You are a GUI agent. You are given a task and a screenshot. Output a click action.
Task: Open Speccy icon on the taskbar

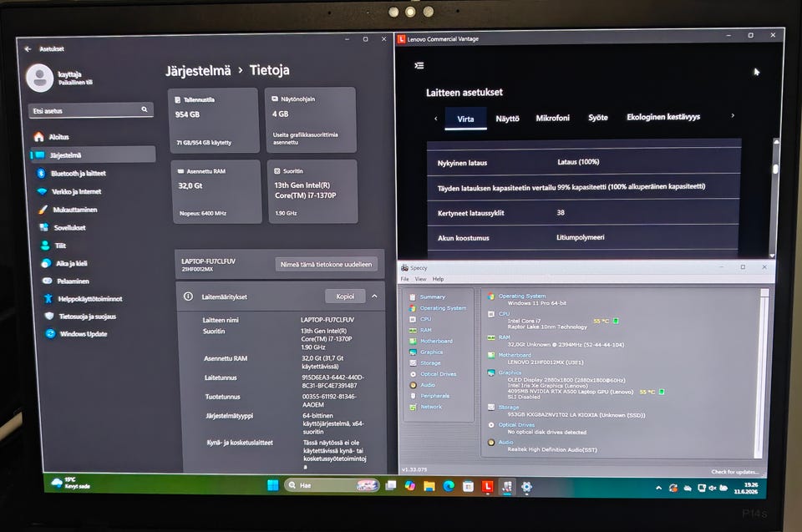[x=507, y=486]
